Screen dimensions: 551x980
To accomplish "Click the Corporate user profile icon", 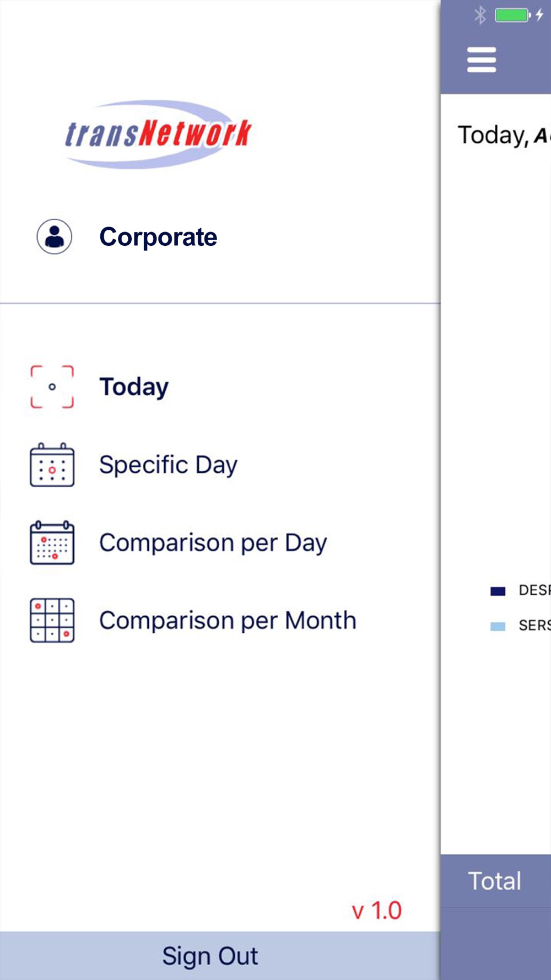I will click(54, 236).
